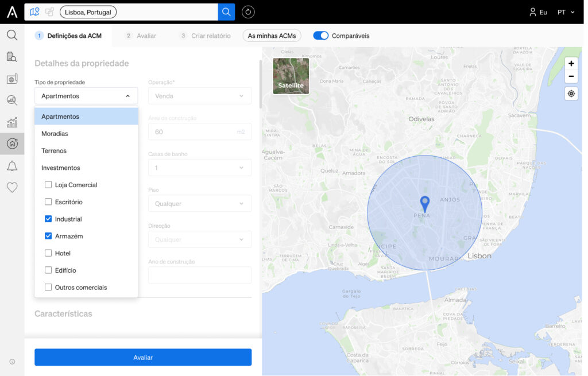Click the locate-me target icon on map
The height and width of the screenshot is (376, 588).
click(x=571, y=94)
